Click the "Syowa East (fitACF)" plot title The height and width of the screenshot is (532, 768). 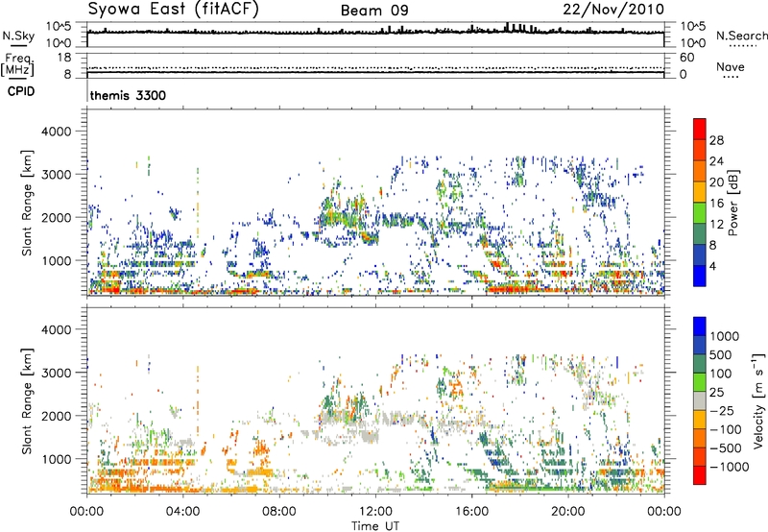click(x=173, y=9)
